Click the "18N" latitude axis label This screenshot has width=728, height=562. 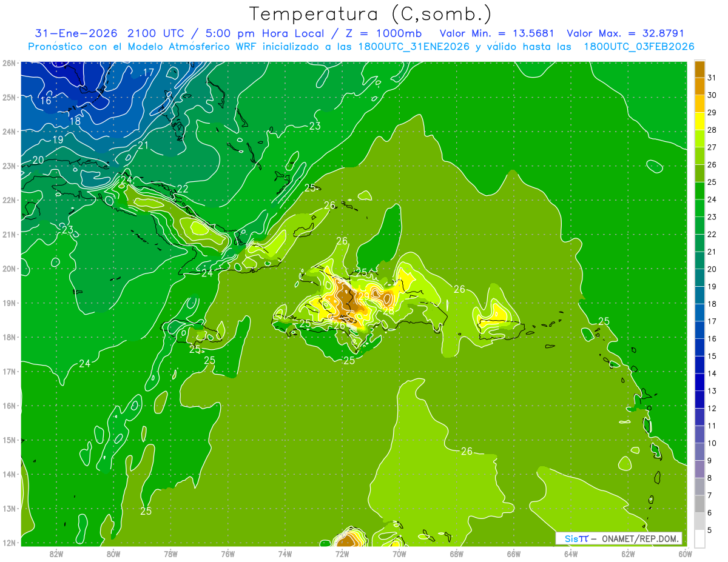[x=8, y=337]
